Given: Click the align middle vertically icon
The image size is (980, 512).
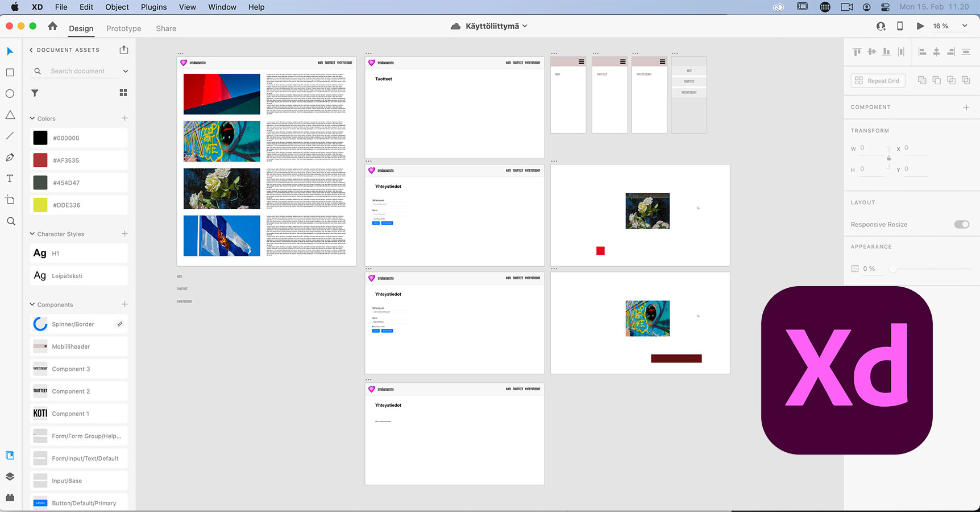Looking at the screenshot, I should click(872, 52).
